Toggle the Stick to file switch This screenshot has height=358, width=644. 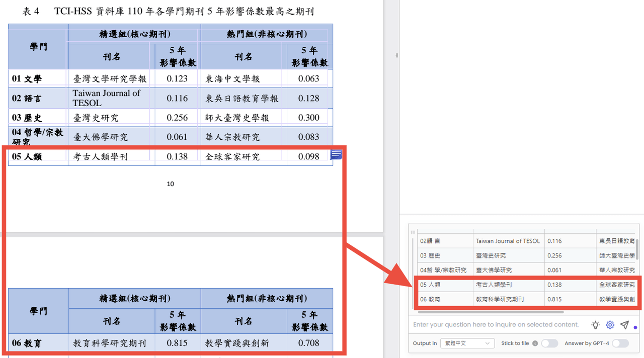click(x=549, y=343)
